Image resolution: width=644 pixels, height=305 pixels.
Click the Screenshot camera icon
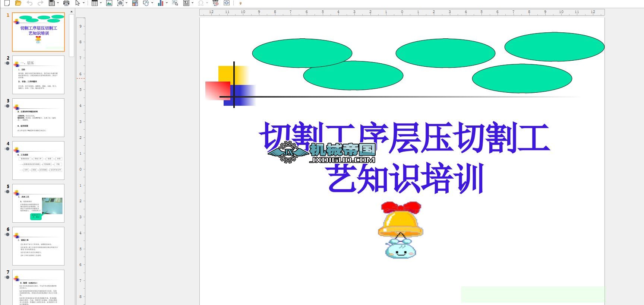click(x=120, y=3)
